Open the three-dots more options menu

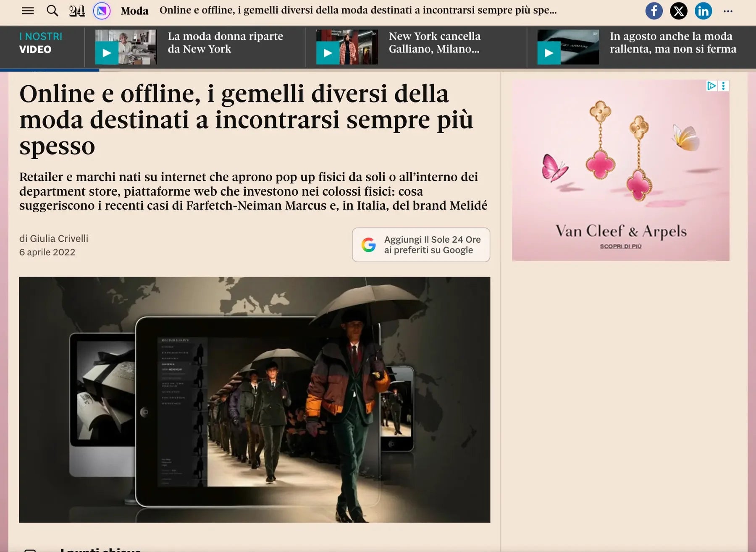[728, 11]
